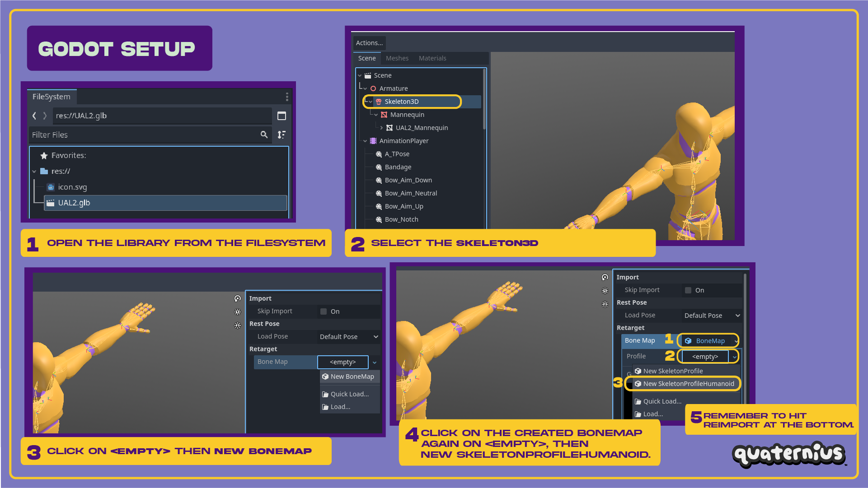Collapse the AnimationPlayer node arrow
868x488 pixels.
365,141
